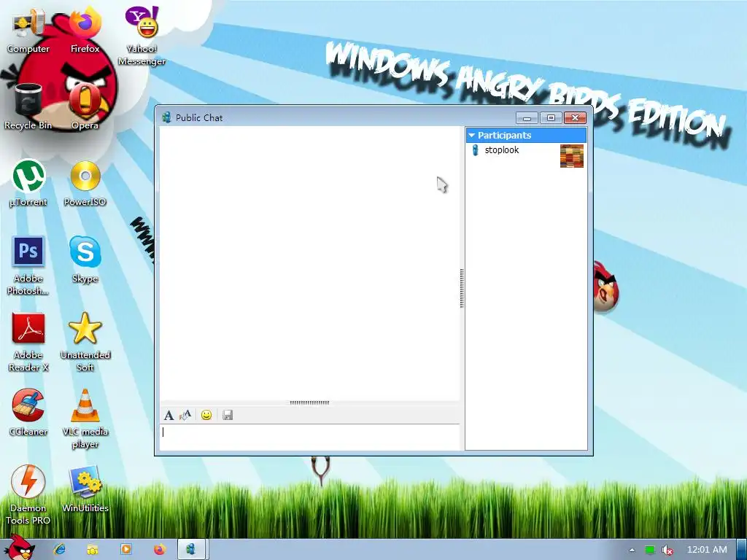
Task: Select the Computer desktop icon
Action: tap(28, 31)
